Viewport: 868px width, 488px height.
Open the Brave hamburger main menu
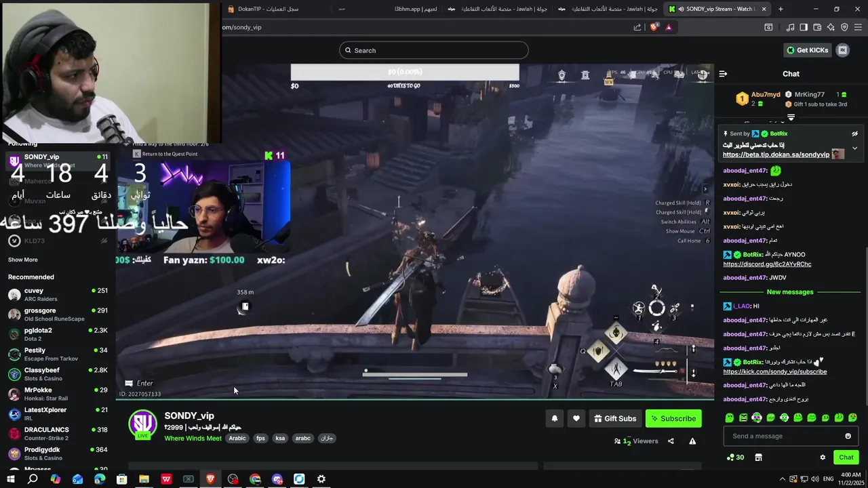point(858,27)
